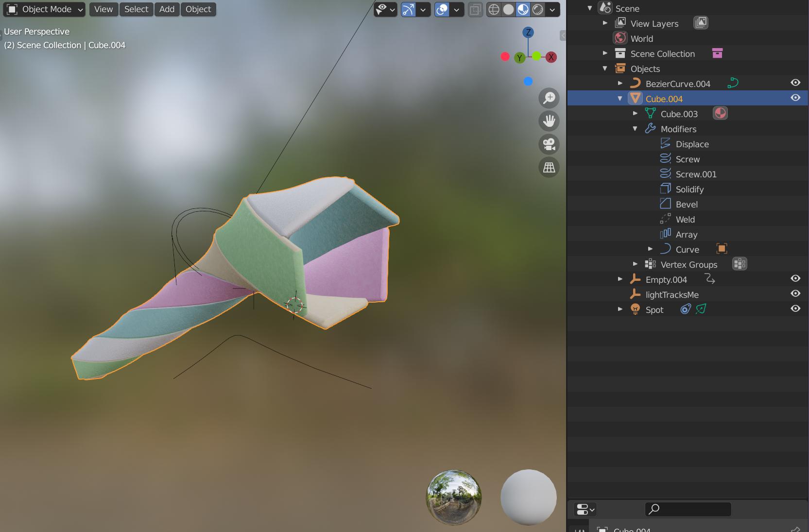The width and height of the screenshot is (809, 532).
Task: Click the material icon beside Cube.003
Action: click(720, 113)
